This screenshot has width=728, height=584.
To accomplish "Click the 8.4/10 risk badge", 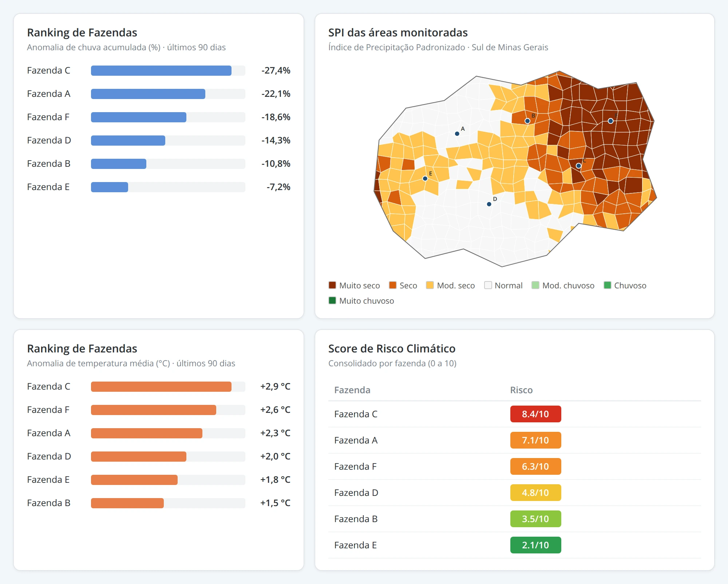I will pos(535,414).
